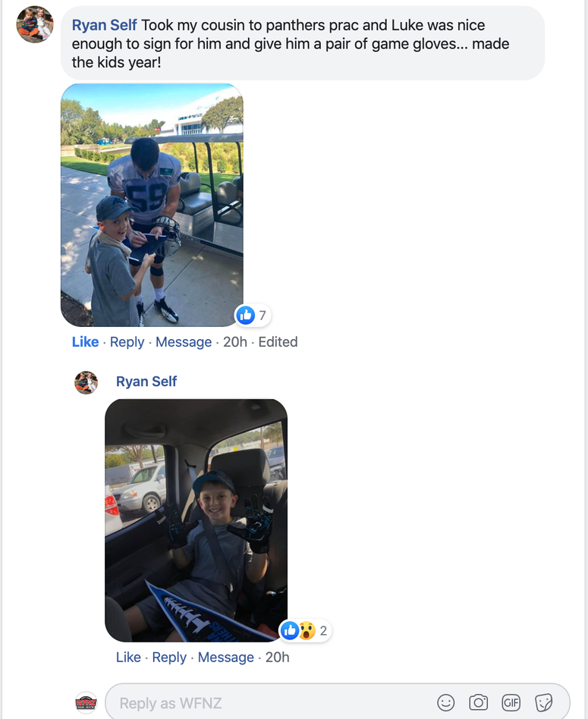588x719 pixels.
Task: View the player signing autograph photo
Action: coord(152,205)
